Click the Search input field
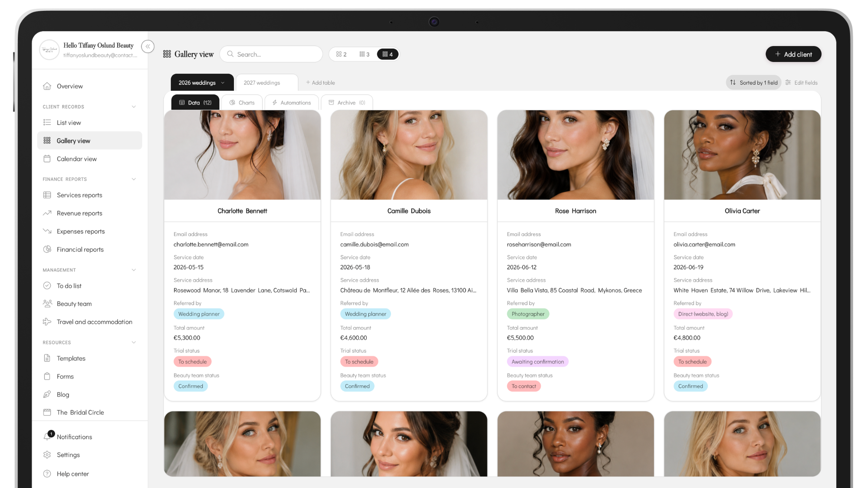This screenshot has width=868, height=488. 271,54
